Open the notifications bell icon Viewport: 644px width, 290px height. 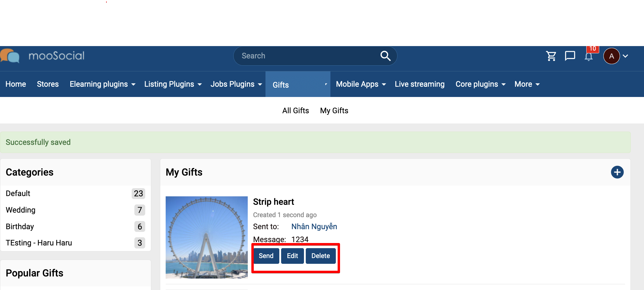[589, 56]
